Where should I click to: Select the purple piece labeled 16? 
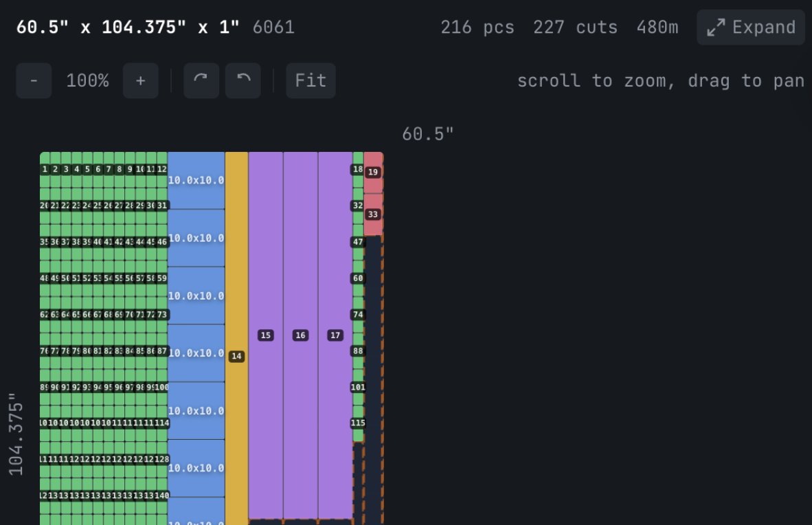pos(300,335)
